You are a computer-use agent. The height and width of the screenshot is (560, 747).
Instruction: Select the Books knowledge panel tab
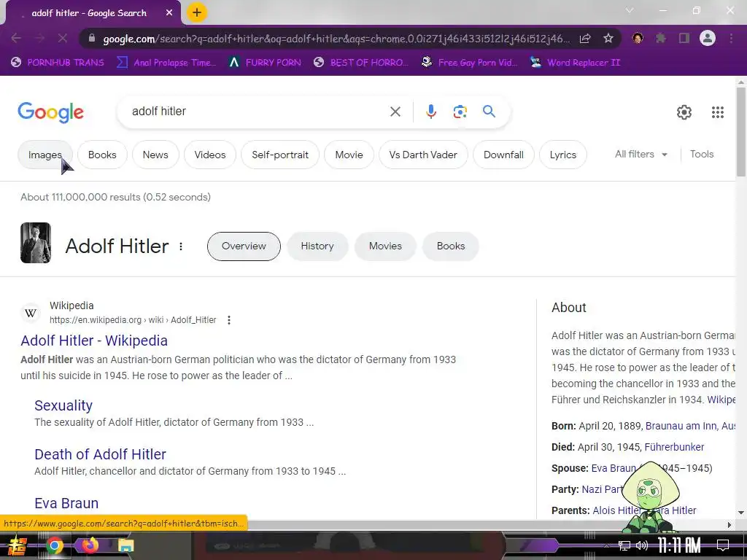[x=451, y=246]
